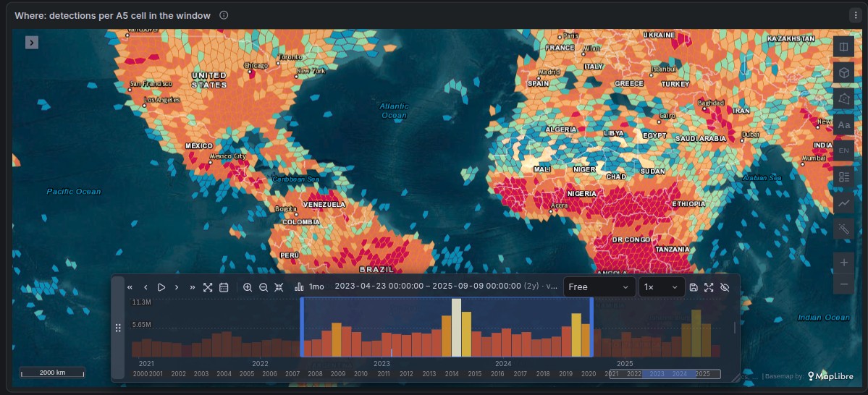Open the 1× playback speed dropdown
Image resolution: width=868 pixels, height=395 pixels.
click(x=661, y=287)
